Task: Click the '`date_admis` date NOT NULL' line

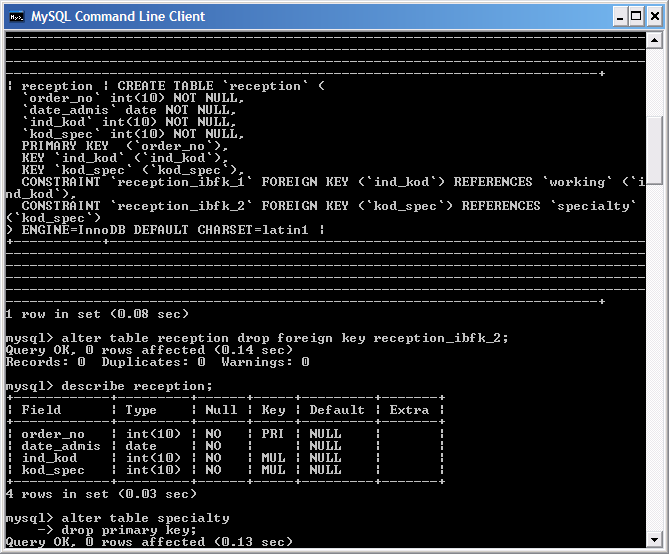Action: pos(129,110)
